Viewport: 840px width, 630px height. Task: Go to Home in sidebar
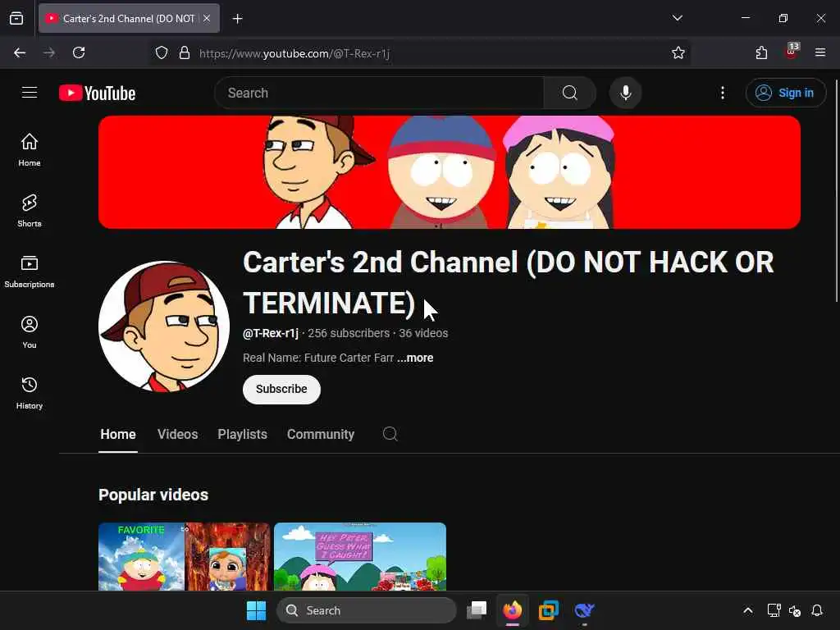(30, 150)
